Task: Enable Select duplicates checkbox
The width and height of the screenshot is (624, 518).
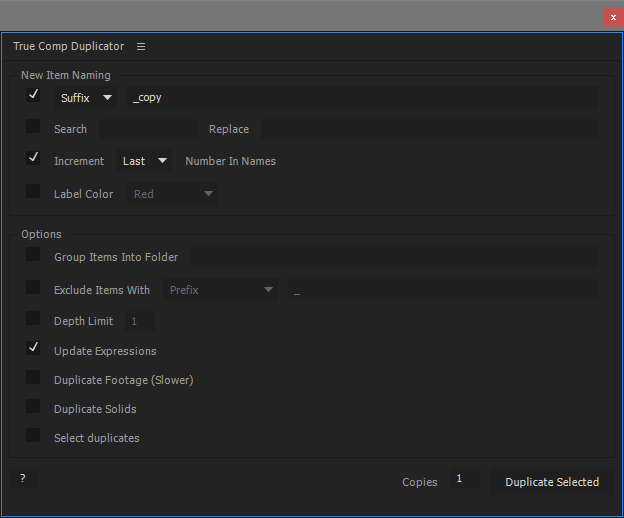Action: point(33,435)
